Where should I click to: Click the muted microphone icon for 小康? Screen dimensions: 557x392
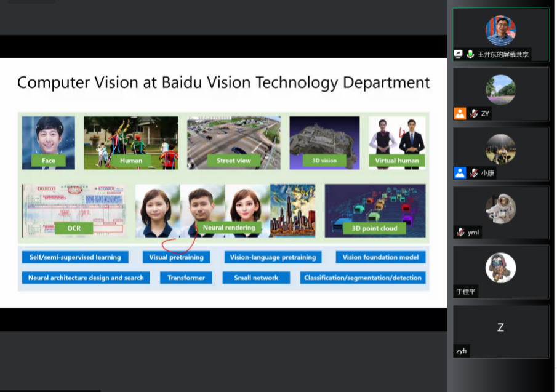pyautogui.click(x=474, y=173)
